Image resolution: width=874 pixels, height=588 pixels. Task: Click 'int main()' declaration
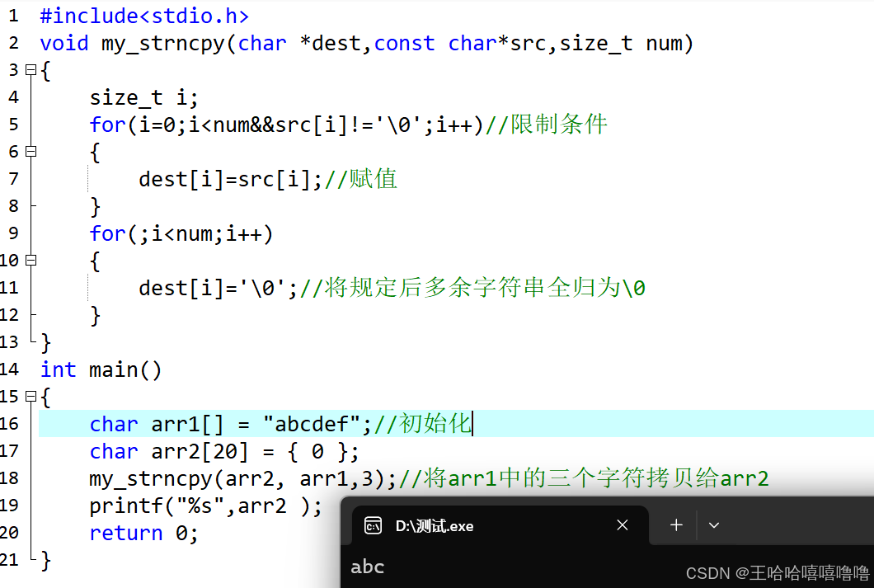(101, 370)
